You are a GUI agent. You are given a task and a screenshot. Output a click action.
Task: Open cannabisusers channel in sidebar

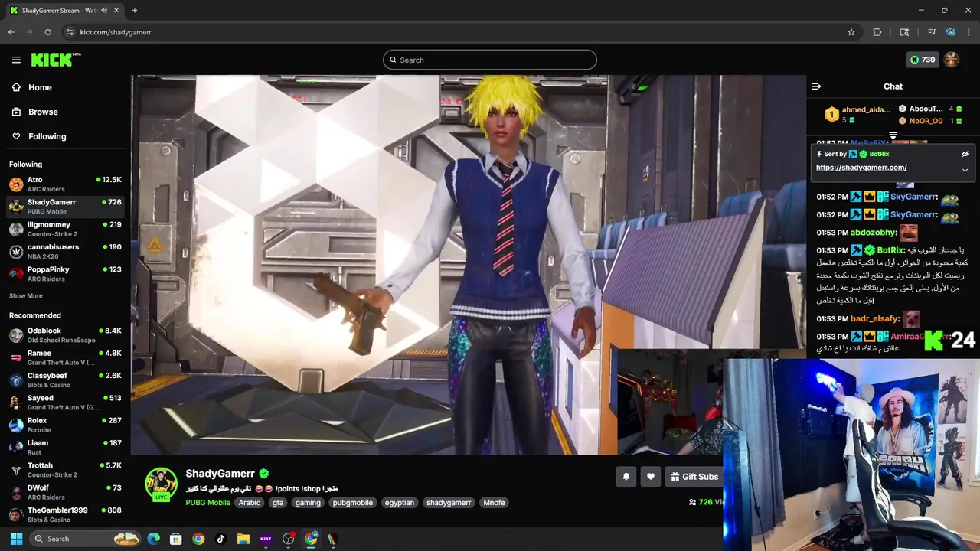click(65, 252)
